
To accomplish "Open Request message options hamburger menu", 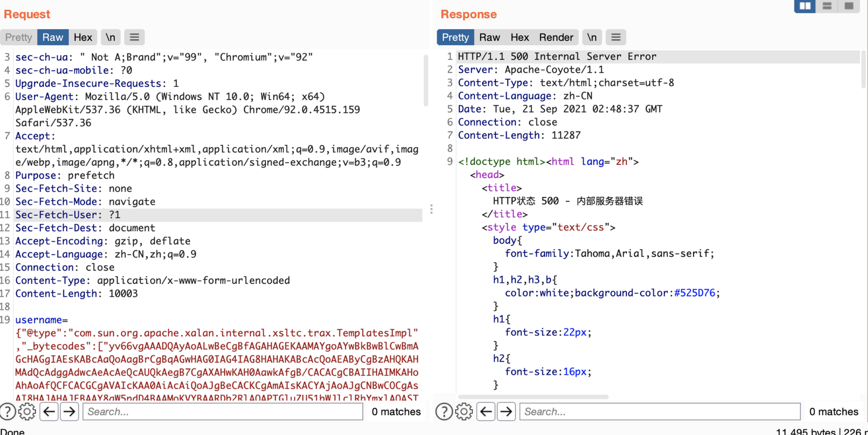I will point(134,37).
